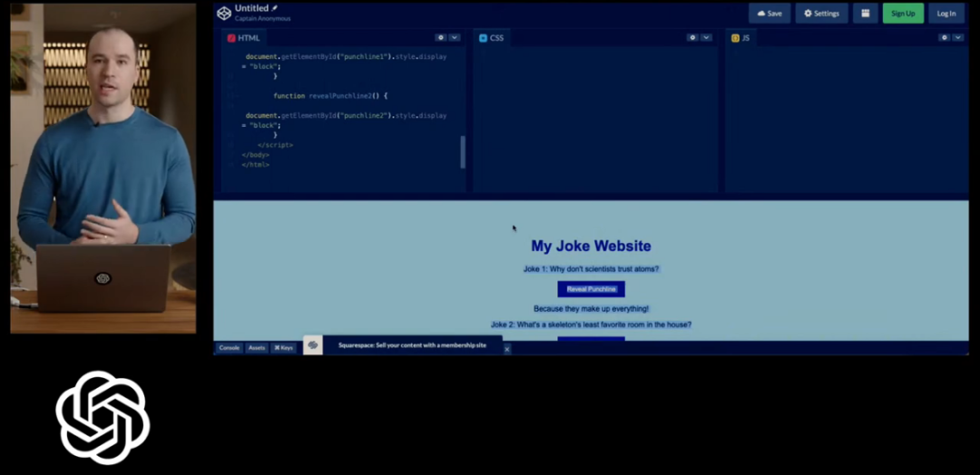Open the Settings button
Viewport: 980px width, 475px height.
[821, 13]
